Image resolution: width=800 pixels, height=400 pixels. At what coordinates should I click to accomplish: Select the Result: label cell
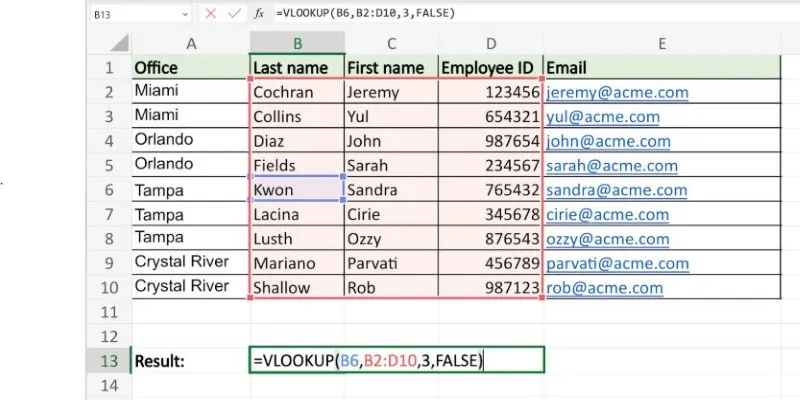pos(191,361)
